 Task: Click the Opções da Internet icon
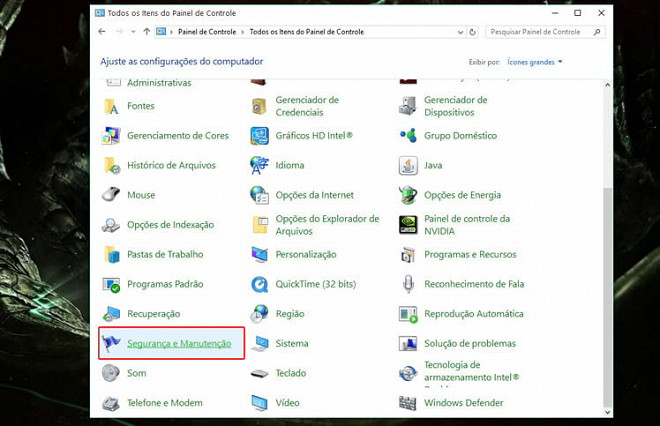point(260,195)
